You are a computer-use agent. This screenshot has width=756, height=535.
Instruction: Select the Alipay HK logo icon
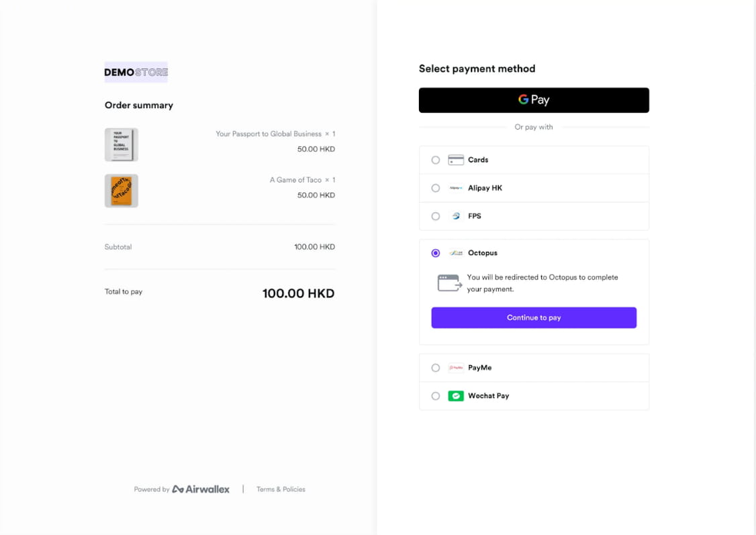pyautogui.click(x=456, y=188)
